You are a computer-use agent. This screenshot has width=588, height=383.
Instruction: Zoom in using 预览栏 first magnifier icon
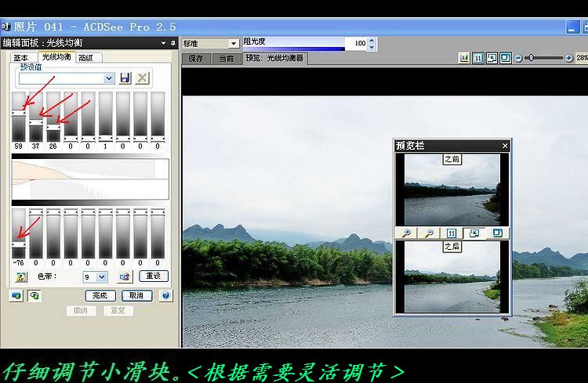(x=406, y=233)
